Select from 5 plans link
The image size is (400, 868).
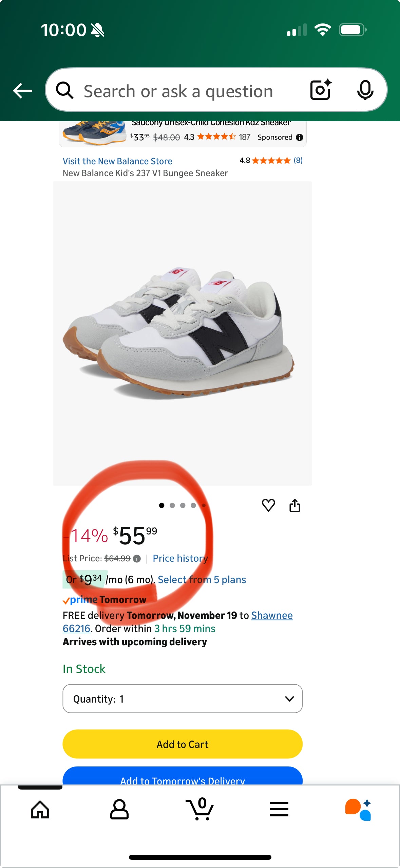202,580
